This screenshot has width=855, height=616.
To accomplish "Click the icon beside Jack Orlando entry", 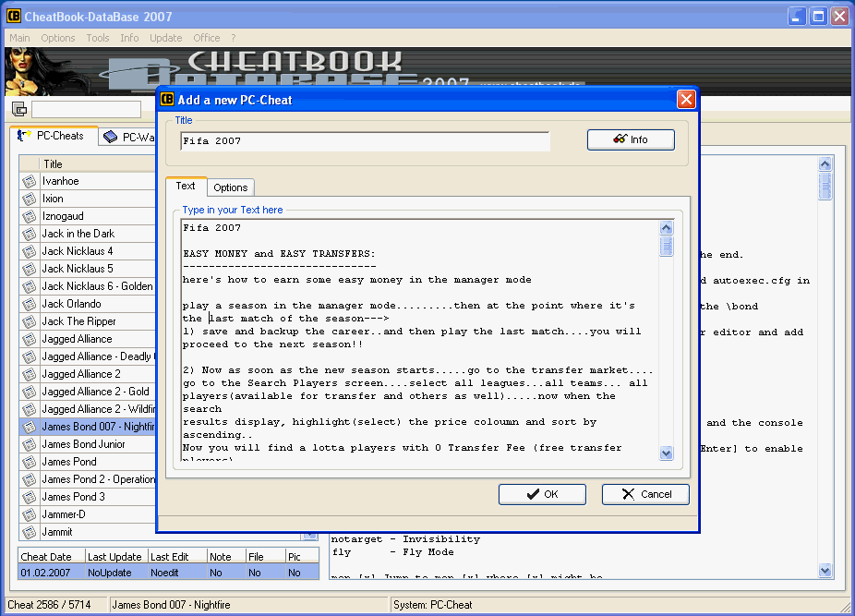I will pyautogui.click(x=30, y=304).
